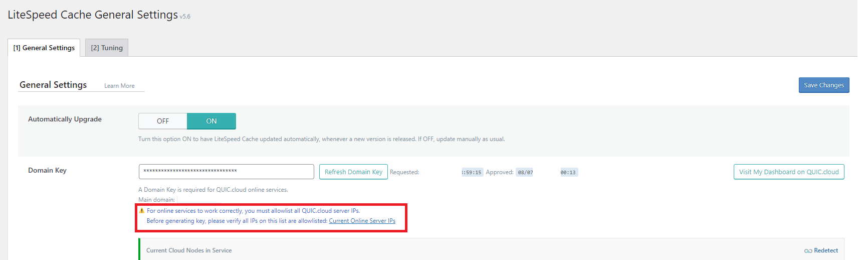This screenshot has width=868, height=260.
Task: Click the 'must allowlist all QUIC.cloud server IPs' warning
Action: [x=253, y=211]
